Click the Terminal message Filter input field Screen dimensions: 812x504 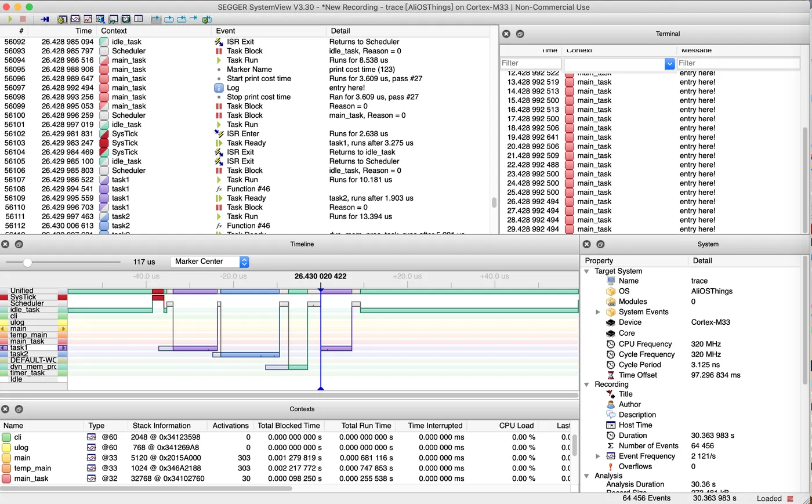pos(739,63)
